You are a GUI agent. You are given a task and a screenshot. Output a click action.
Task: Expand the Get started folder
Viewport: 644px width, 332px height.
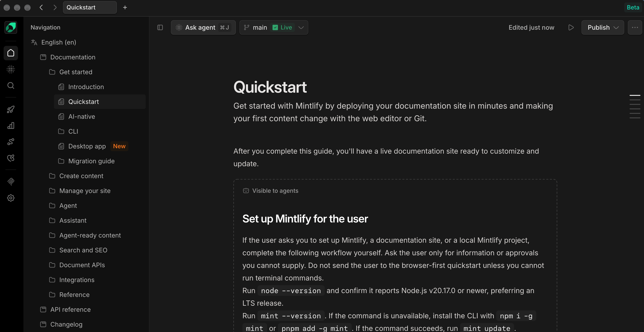71,72
